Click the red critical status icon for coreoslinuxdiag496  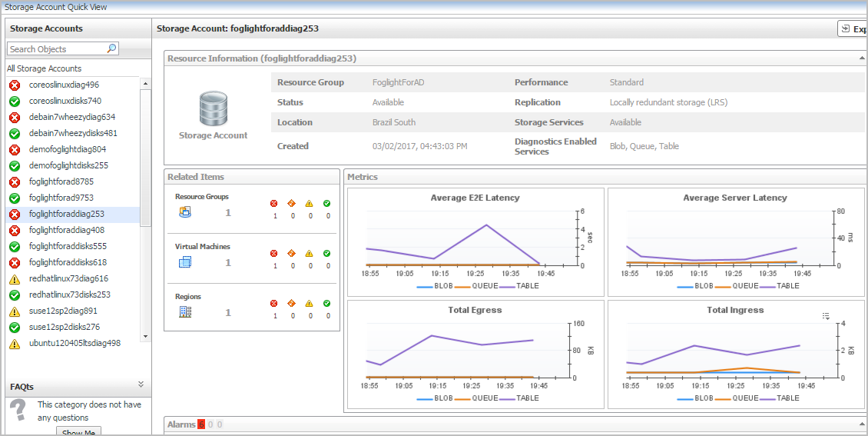click(x=14, y=85)
